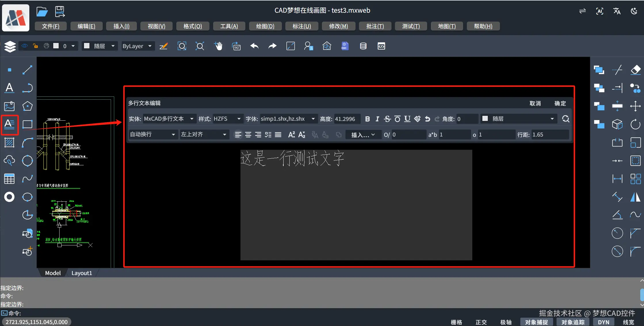The width and height of the screenshot is (644, 326).
Task: Apply strikethrough to the text
Action: pos(387,119)
